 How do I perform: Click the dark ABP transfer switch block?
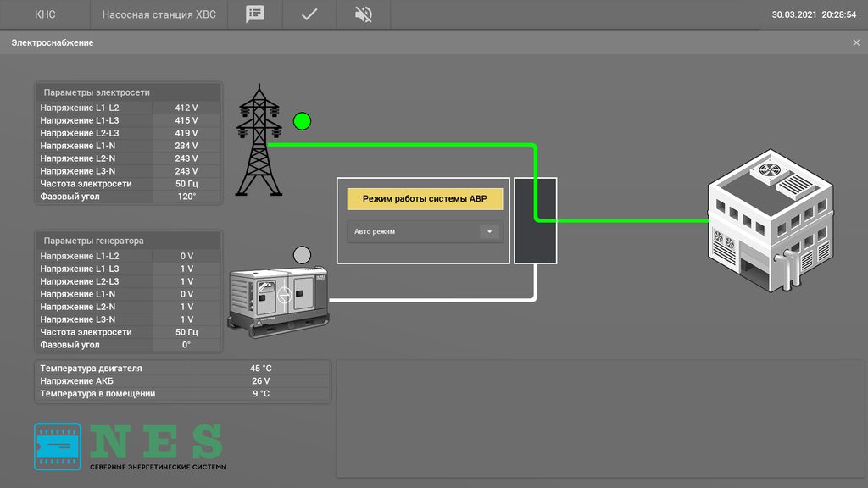click(535, 220)
